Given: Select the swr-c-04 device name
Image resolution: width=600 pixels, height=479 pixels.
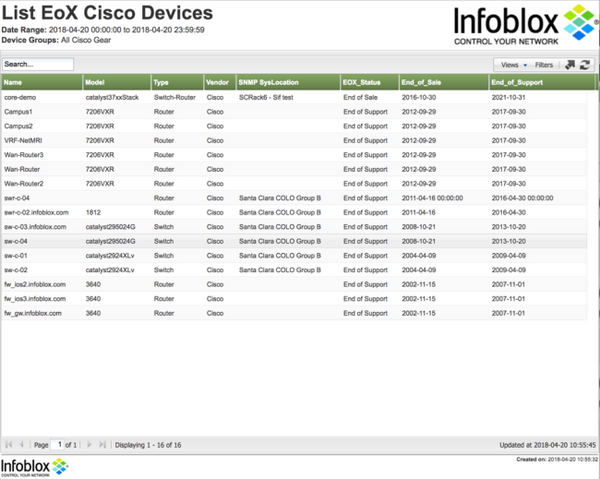Looking at the screenshot, I should (16, 198).
